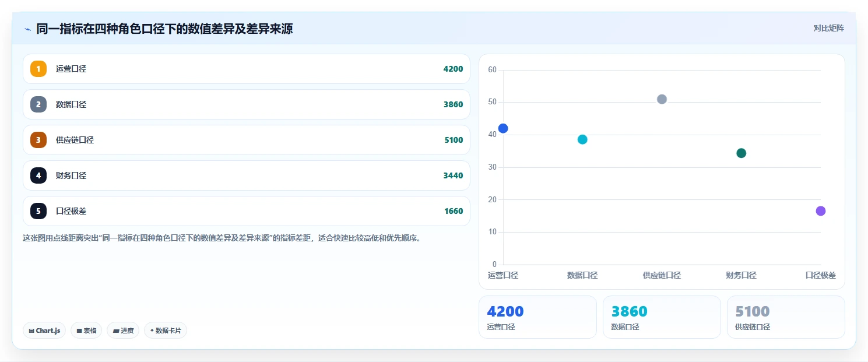
Task: Click the 供应链口径 x-axis label
Action: (x=662, y=275)
